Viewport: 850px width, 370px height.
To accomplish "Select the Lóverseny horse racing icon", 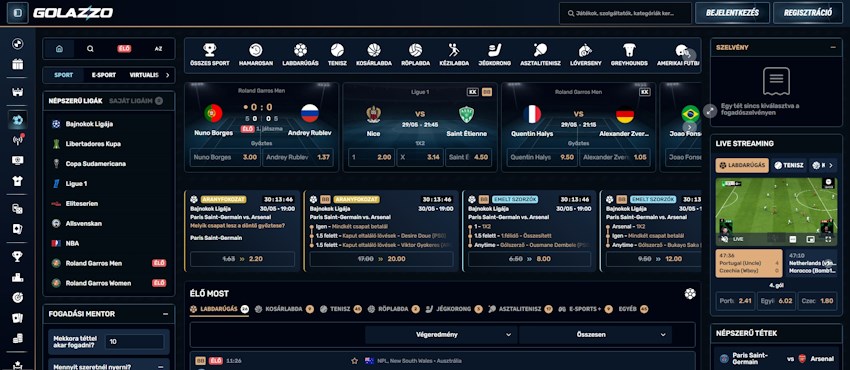I will pos(585,50).
